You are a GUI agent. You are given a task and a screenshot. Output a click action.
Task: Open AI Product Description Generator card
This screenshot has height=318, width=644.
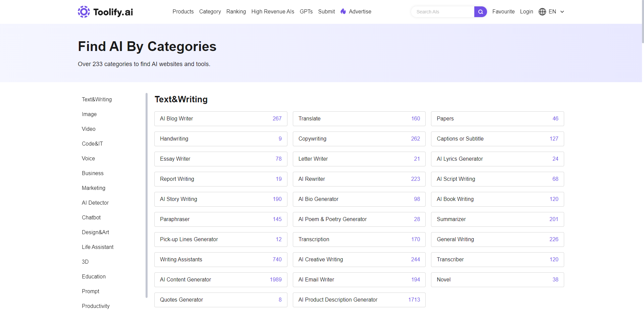coord(359,300)
